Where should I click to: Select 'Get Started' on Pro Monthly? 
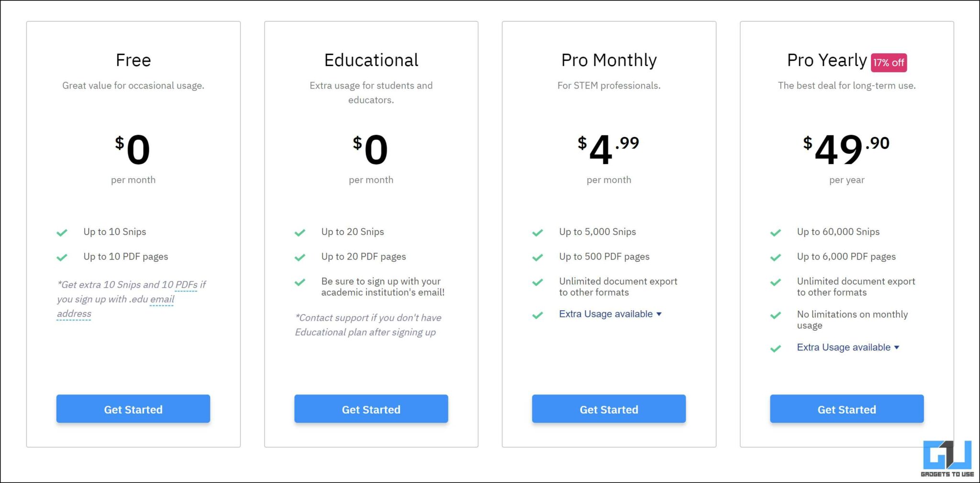click(609, 409)
